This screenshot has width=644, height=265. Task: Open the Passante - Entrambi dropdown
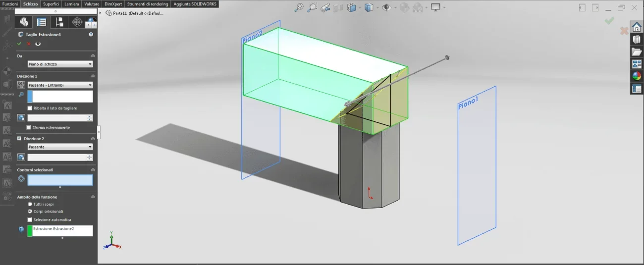[60, 85]
